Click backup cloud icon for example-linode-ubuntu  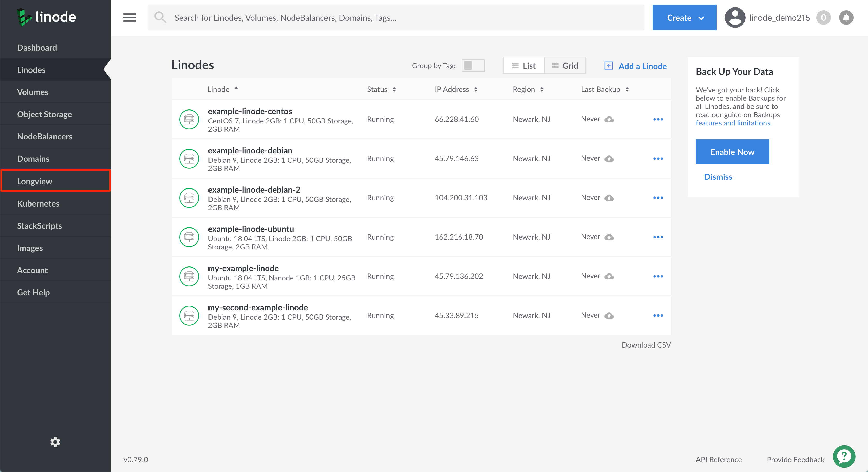point(609,237)
